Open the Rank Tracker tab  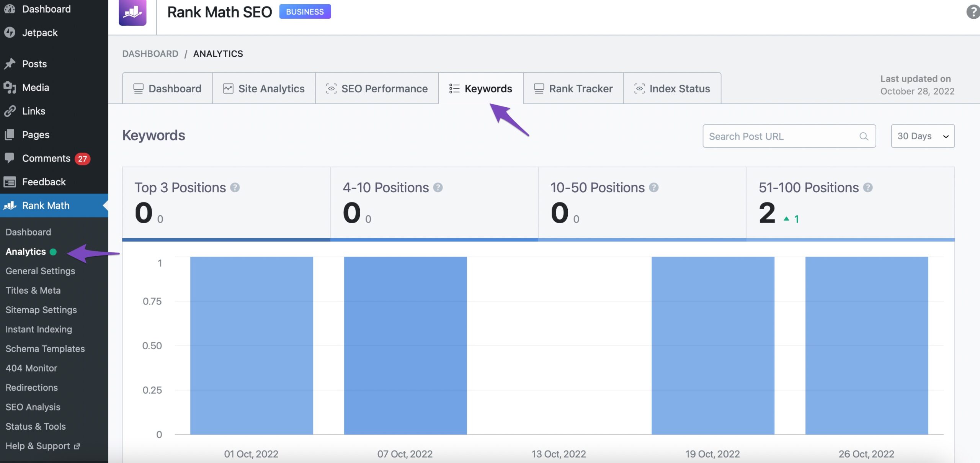pos(573,89)
